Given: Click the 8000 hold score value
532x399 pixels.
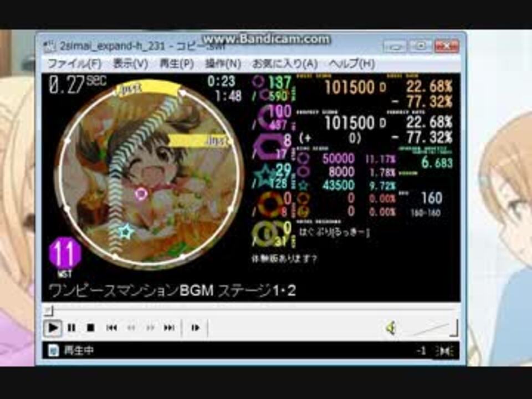Looking at the screenshot, I should point(341,172).
